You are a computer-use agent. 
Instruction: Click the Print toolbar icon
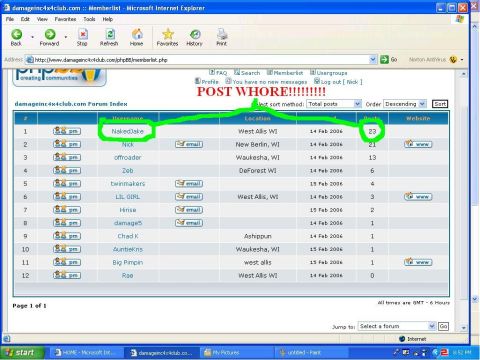click(222, 37)
